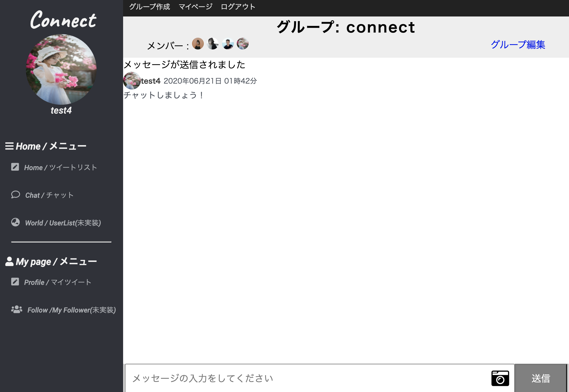This screenshot has height=392, width=569.
Task: Click the hamburger icon next to Home / メニュー
Action: pyautogui.click(x=9, y=146)
